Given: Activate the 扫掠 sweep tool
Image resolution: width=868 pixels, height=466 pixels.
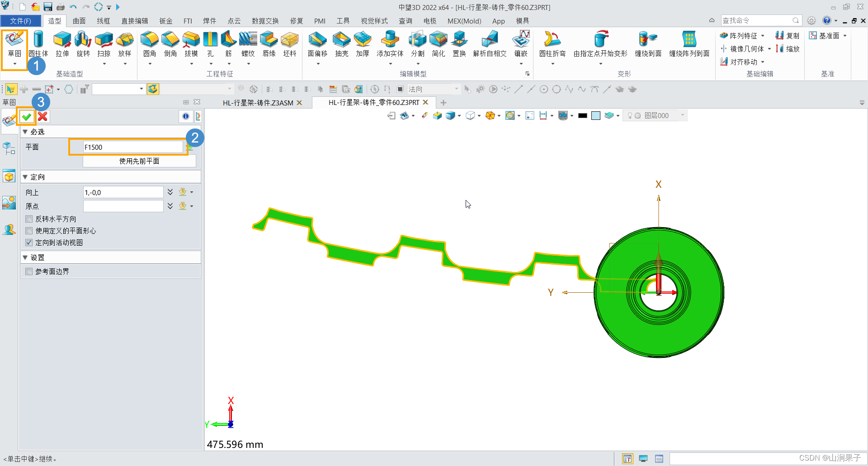Looking at the screenshot, I should tap(104, 44).
